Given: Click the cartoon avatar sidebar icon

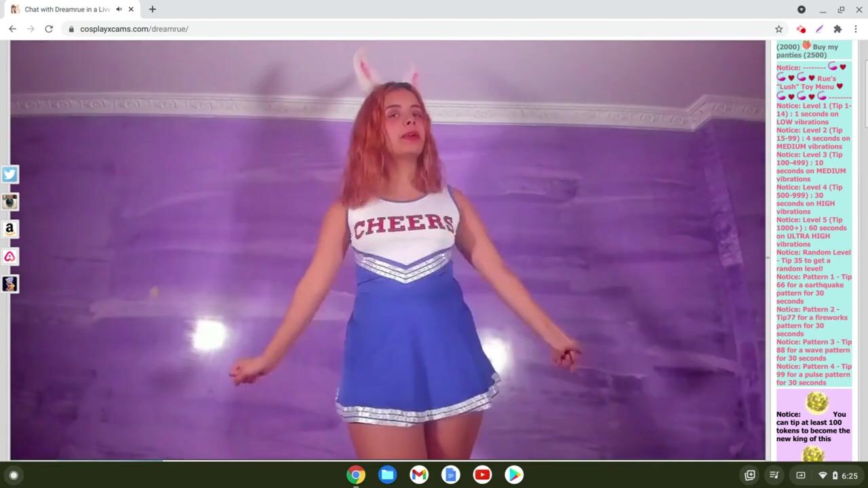Looking at the screenshot, I should click(x=9, y=284).
